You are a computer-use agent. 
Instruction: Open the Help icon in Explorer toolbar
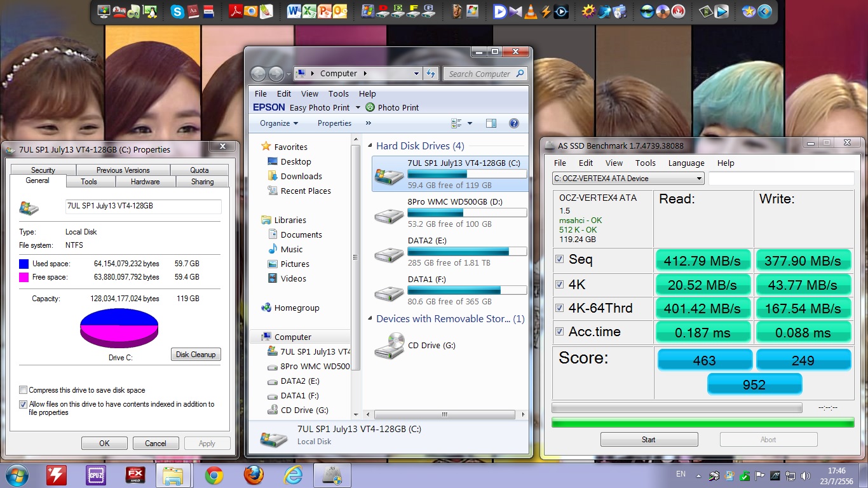(514, 123)
